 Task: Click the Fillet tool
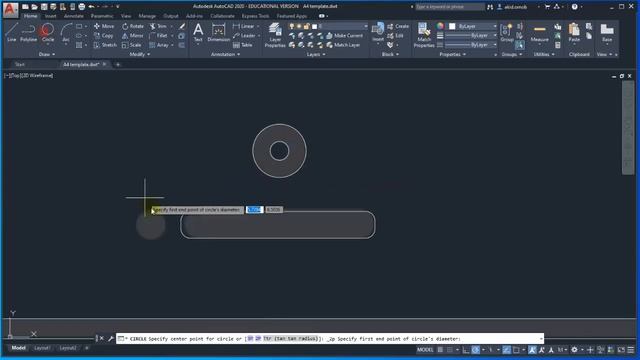tap(158, 36)
